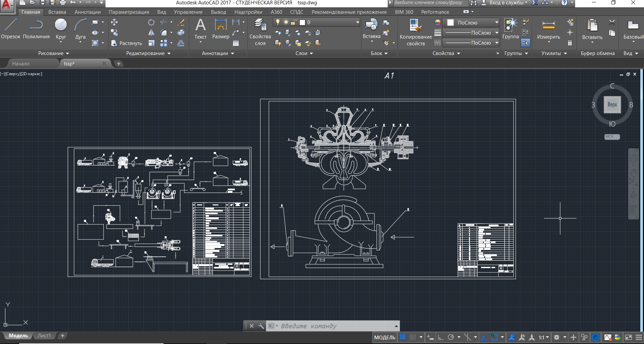Expand the Редактирование panel

coord(148,53)
